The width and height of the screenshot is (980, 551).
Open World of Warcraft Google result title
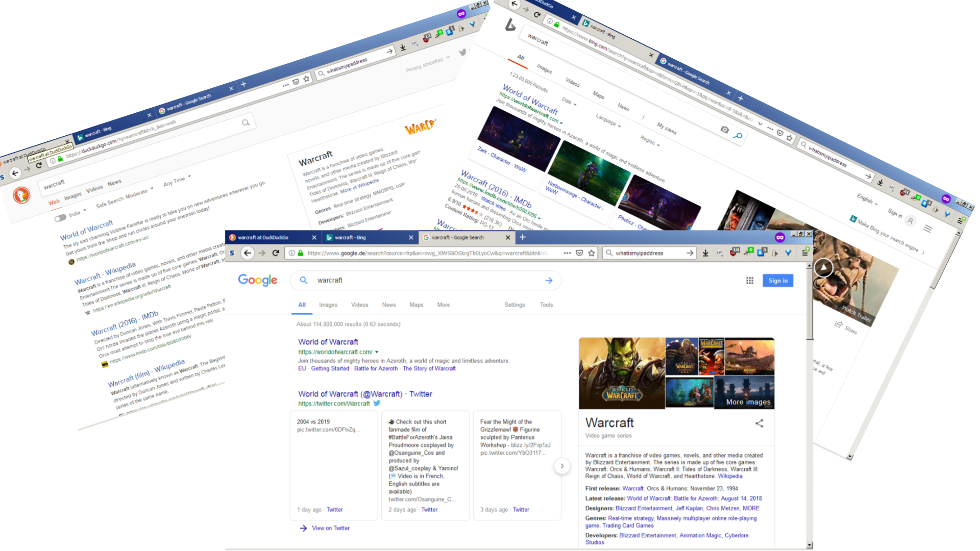click(x=328, y=342)
